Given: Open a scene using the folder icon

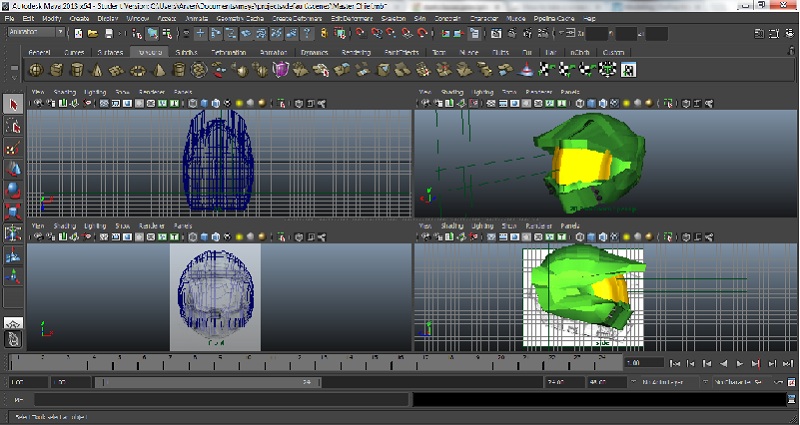Looking at the screenshot, I should (93, 34).
